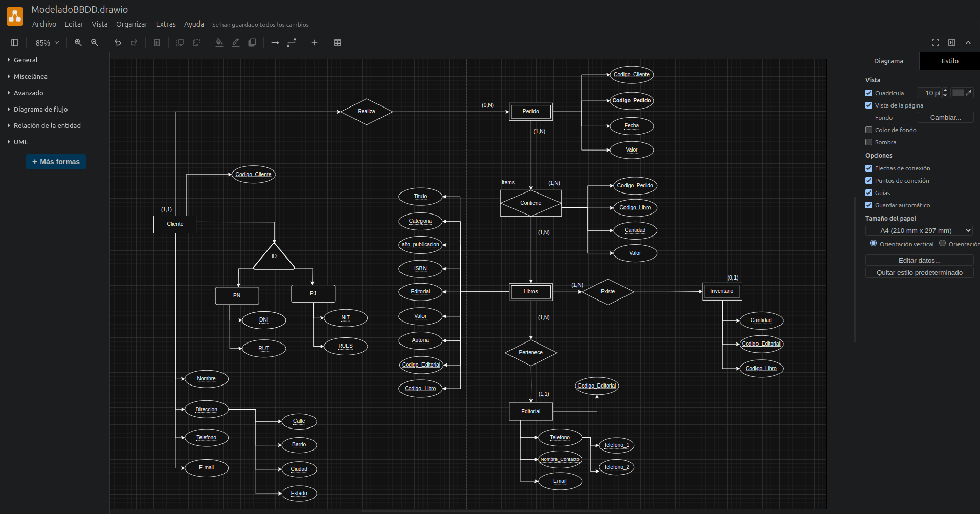This screenshot has height=514, width=980.
Task: Open the A4 paper size dropdown
Action: (919, 230)
